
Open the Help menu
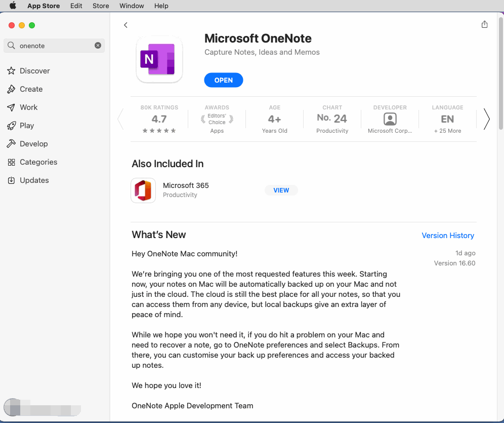pyautogui.click(x=161, y=6)
